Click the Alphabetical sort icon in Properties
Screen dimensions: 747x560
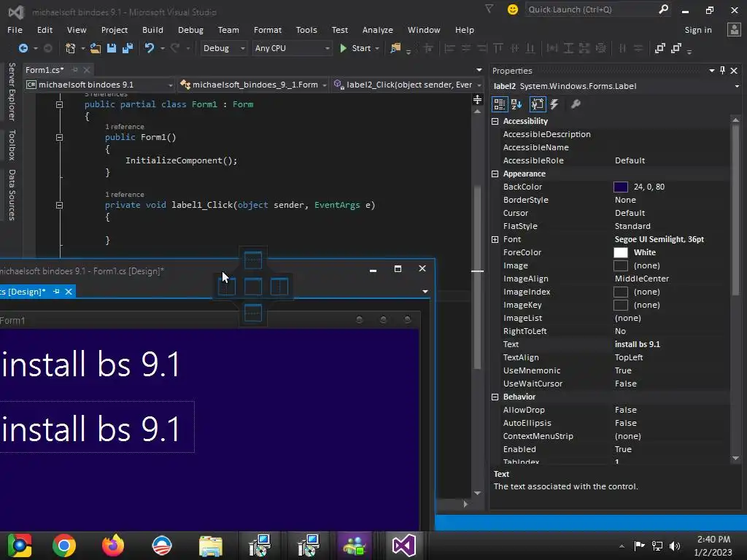(x=516, y=104)
